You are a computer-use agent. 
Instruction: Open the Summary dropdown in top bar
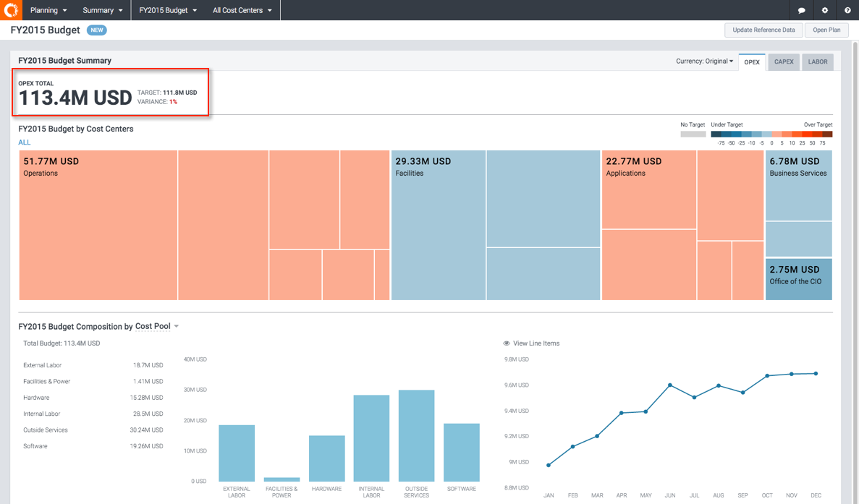coord(102,10)
